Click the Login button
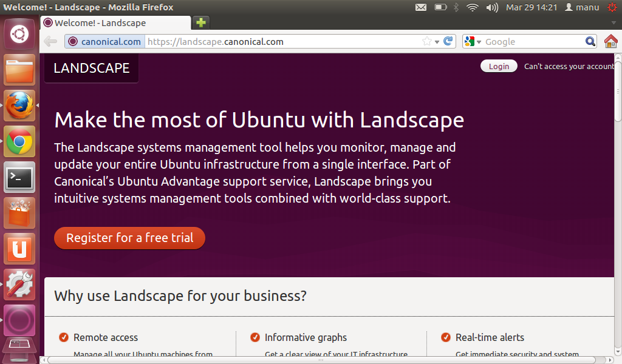Image resolution: width=622 pixels, height=364 pixels. pyautogui.click(x=499, y=66)
